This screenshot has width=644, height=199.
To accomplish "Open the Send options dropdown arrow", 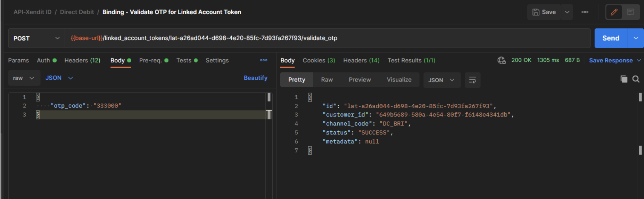I will [636, 38].
